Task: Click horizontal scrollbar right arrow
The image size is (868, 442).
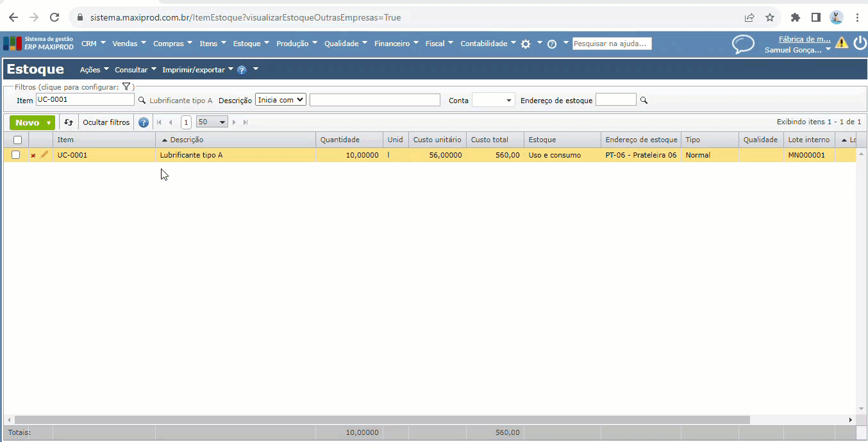Action: pos(851,420)
